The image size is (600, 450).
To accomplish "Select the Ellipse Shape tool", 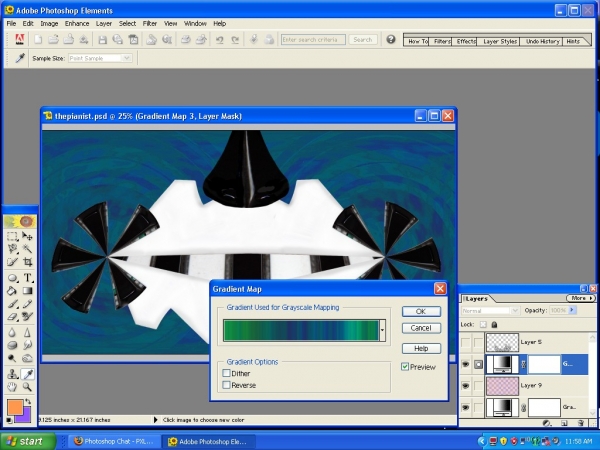I will pyautogui.click(x=12, y=278).
